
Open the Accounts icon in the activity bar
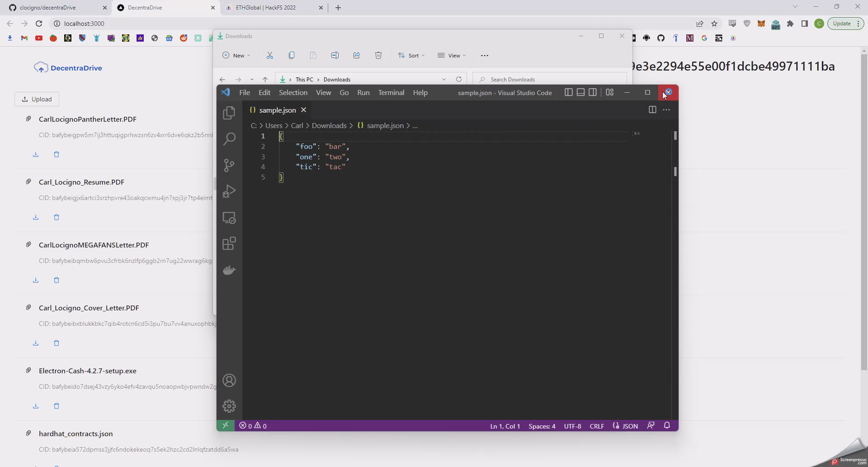[x=229, y=381]
